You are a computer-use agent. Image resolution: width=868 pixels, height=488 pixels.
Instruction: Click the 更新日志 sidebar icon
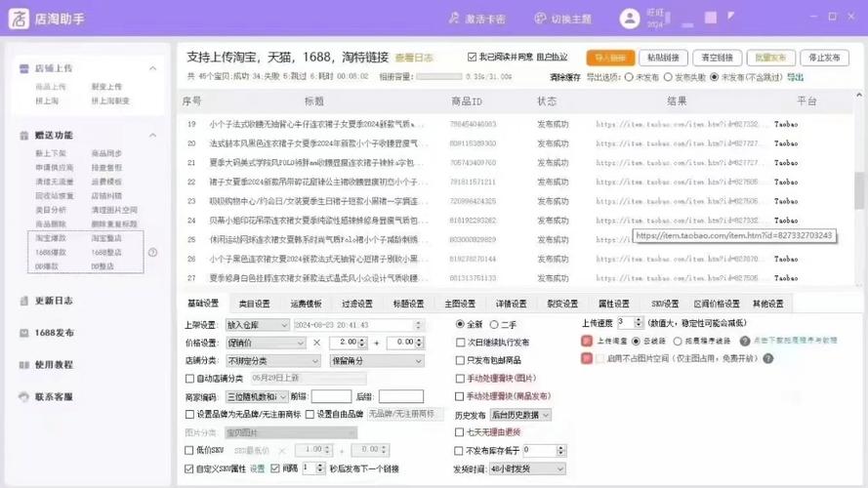tap(23, 301)
